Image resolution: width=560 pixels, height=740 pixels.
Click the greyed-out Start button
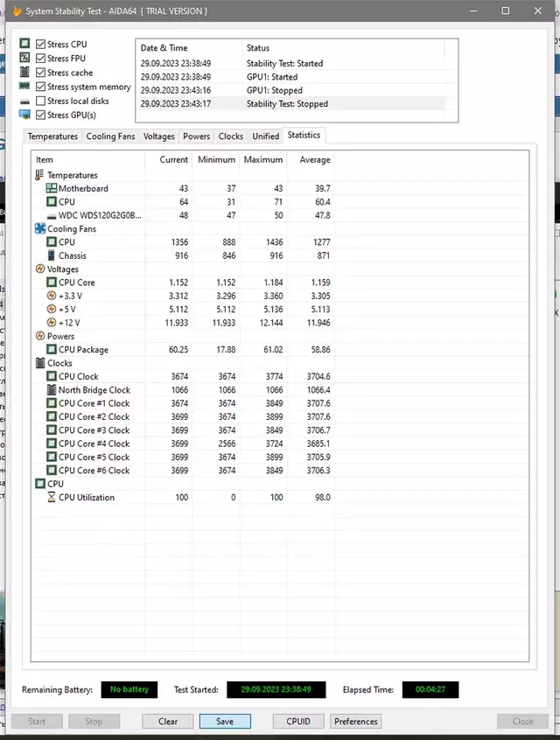pos(37,721)
